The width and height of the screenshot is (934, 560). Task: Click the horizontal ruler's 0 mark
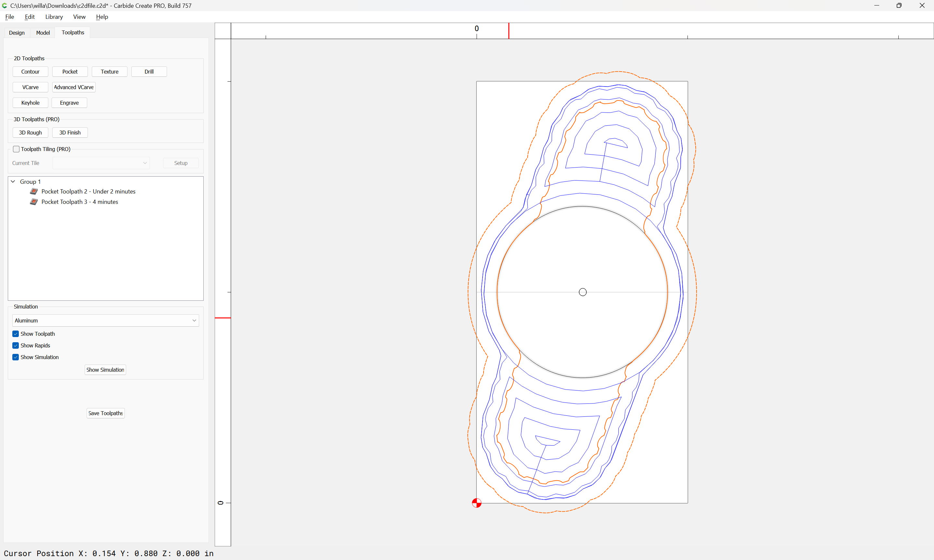tap(476, 29)
